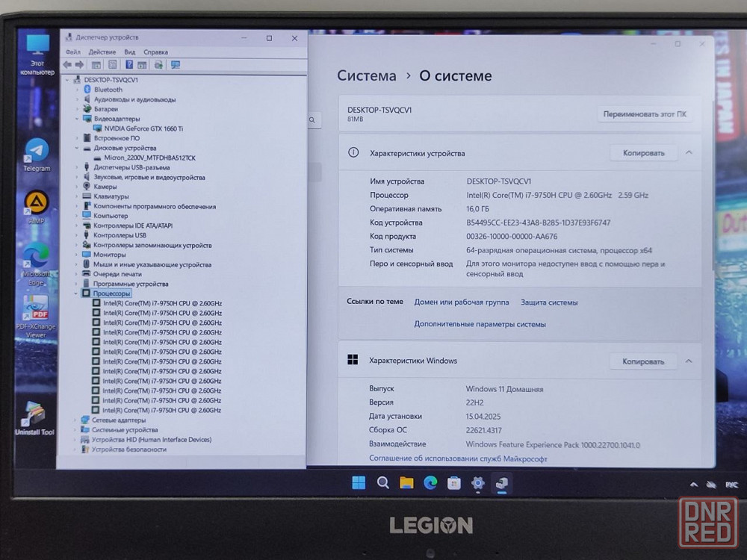
Task: Select Micron_2200V_MTFDHBA512TCK disk device
Action: (x=149, y=158)
